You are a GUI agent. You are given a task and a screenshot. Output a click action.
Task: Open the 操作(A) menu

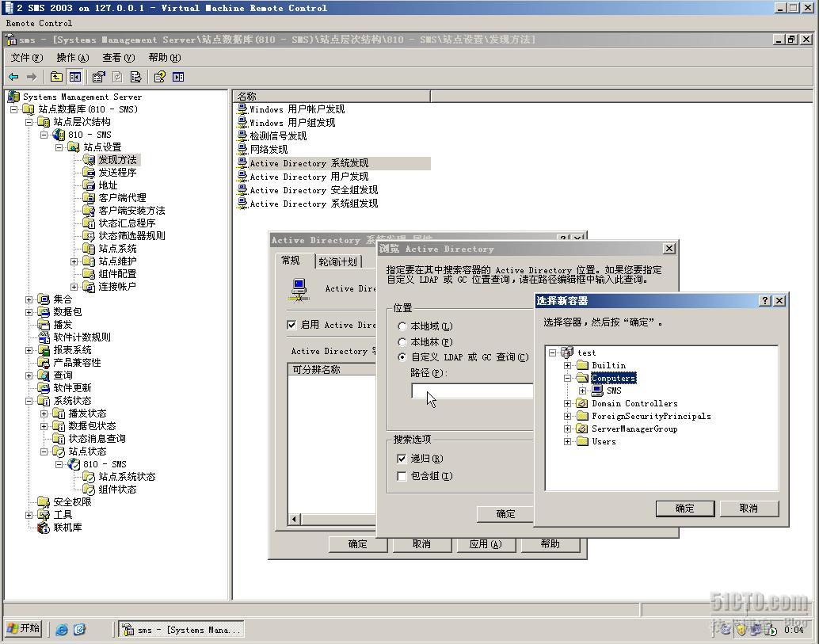[73, 58]
